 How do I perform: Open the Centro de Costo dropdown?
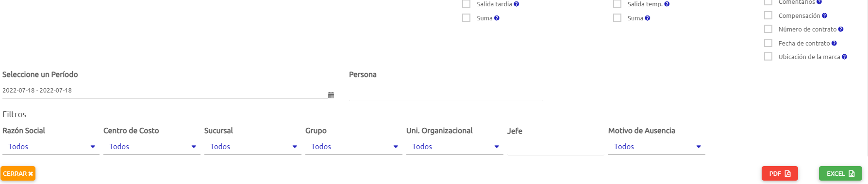pos(152,147)
